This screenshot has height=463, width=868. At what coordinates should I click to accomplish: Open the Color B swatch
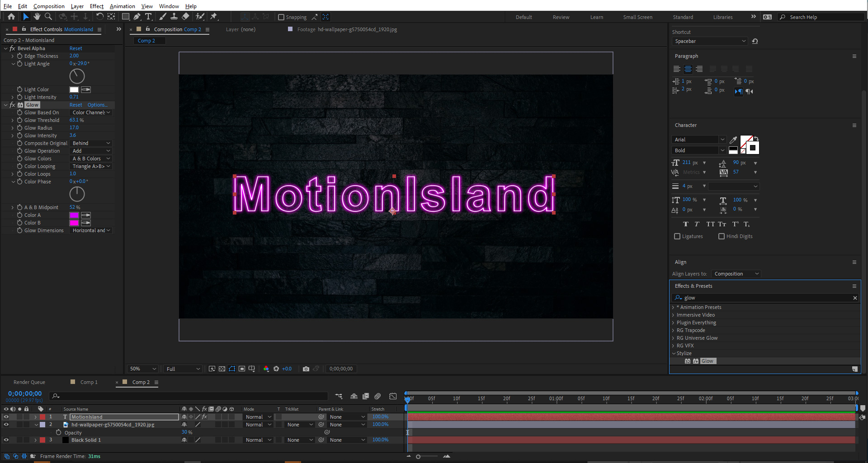pyautogui.click(x=74, y=223)
